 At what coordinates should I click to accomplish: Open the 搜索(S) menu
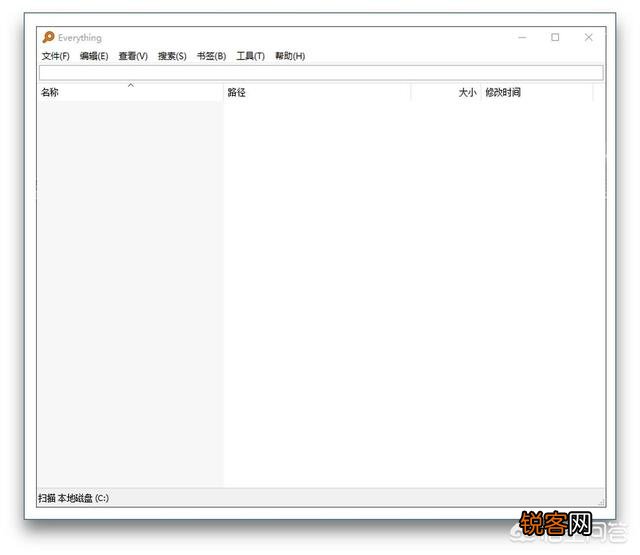pos(172,56)
